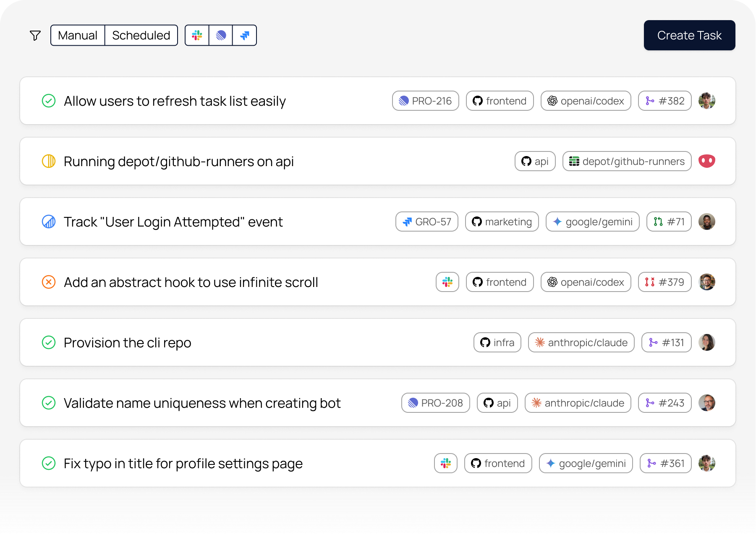Screen dimensions: 756x537
Task: Open pull request #243
Action: coord(665,403)
